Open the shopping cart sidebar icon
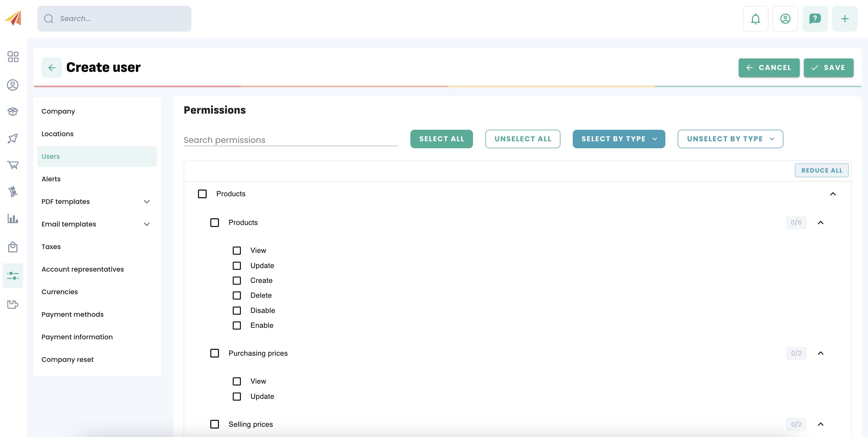 [x=13, y=165]
